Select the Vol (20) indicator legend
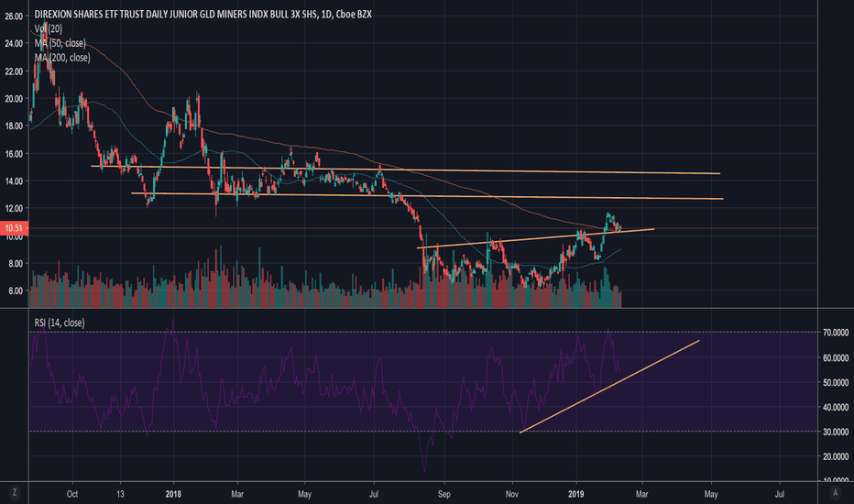Viewport: 854px width, 504px height. pos(48,29)
